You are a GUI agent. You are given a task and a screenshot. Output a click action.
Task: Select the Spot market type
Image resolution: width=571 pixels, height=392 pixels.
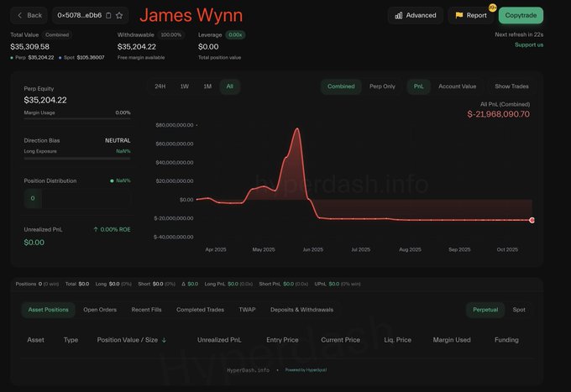click(x=519, y=310)
